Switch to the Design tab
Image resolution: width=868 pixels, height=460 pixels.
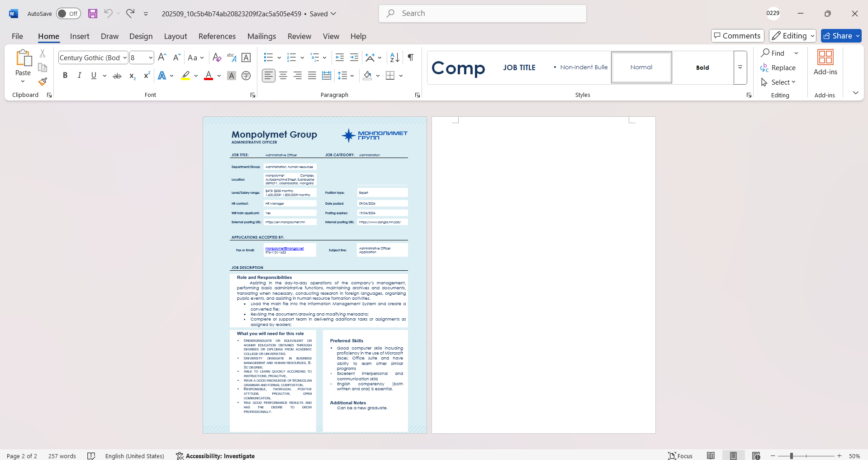tap(141, 36)
